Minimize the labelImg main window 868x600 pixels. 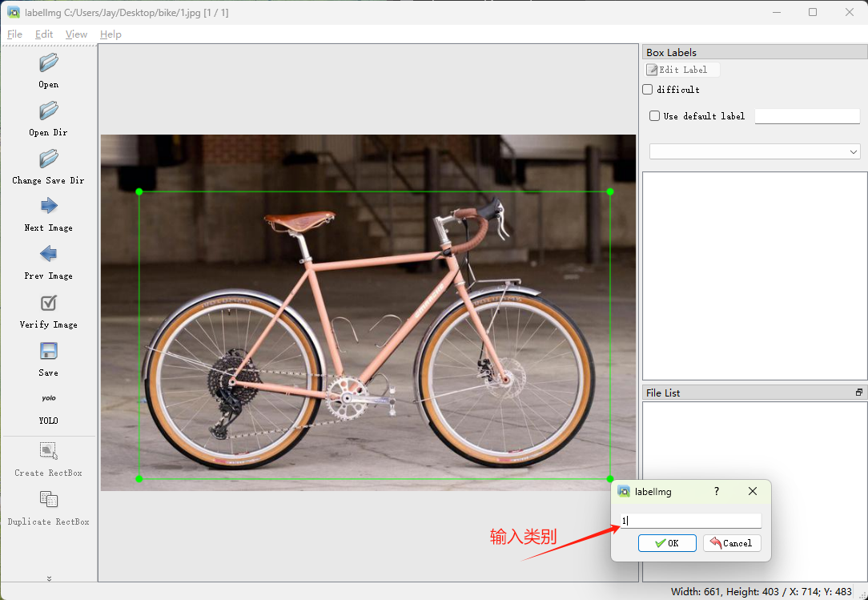tap(778, 12)
